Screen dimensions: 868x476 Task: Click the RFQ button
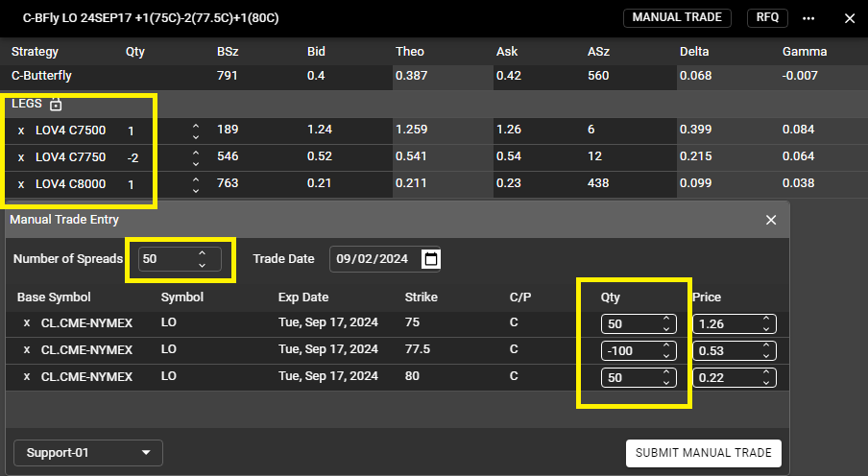(x=767, y=17)
